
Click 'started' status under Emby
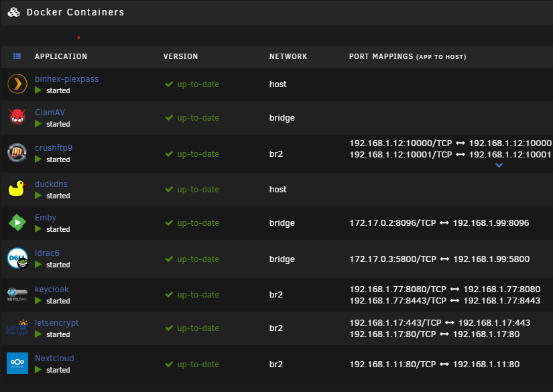(x=58, y=229)
